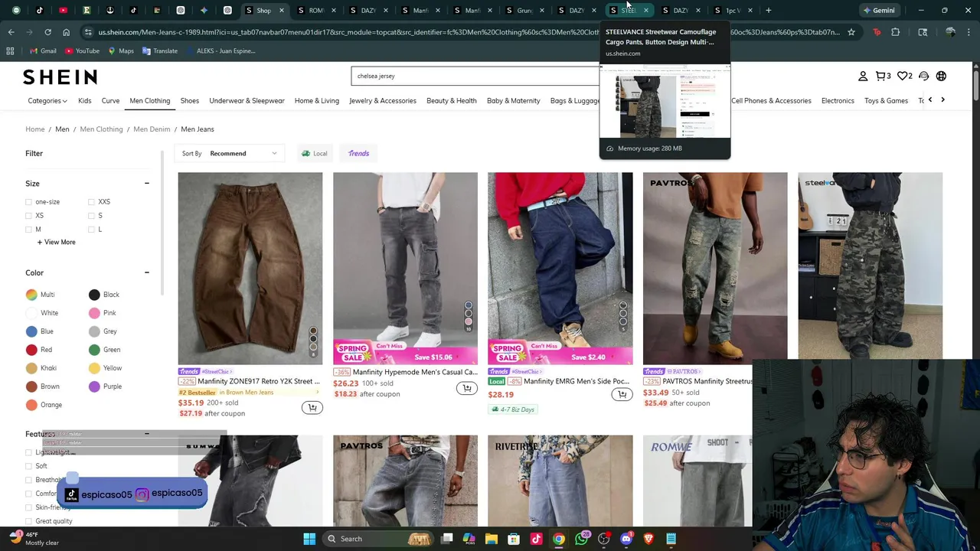
Task: Open the Men Clothing category tab
Action: point(149,100)
